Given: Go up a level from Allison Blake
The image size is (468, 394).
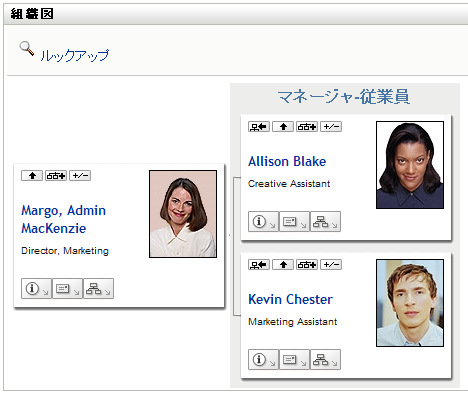Looking at the screenshot, I should pos(283,127).
